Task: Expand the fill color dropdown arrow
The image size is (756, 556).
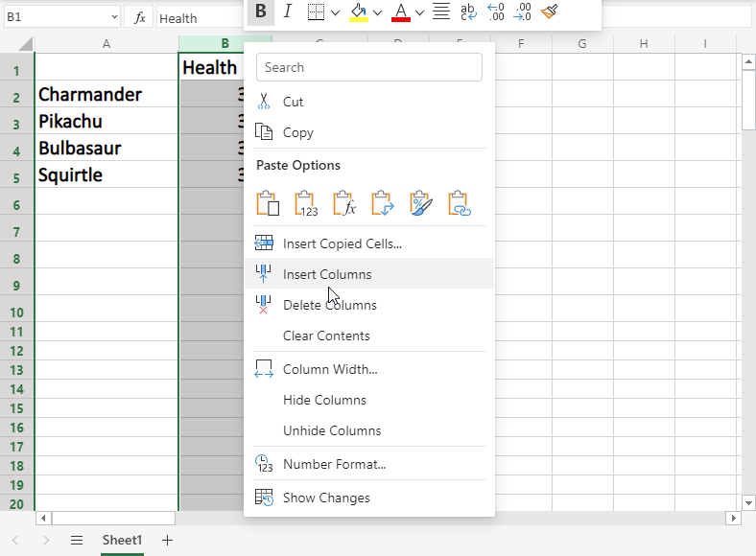Action: pyautogui.click(x=378, y=12)
